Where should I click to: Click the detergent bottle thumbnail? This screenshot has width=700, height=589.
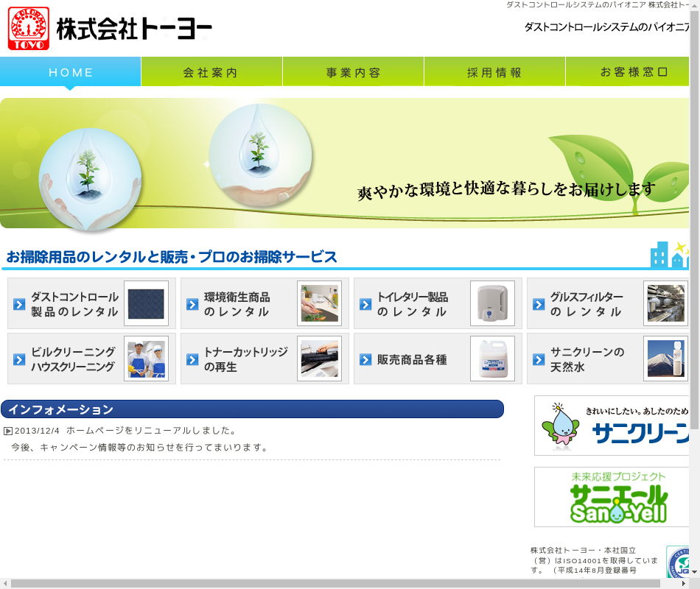pyautogui.click(x=492, y=359)
